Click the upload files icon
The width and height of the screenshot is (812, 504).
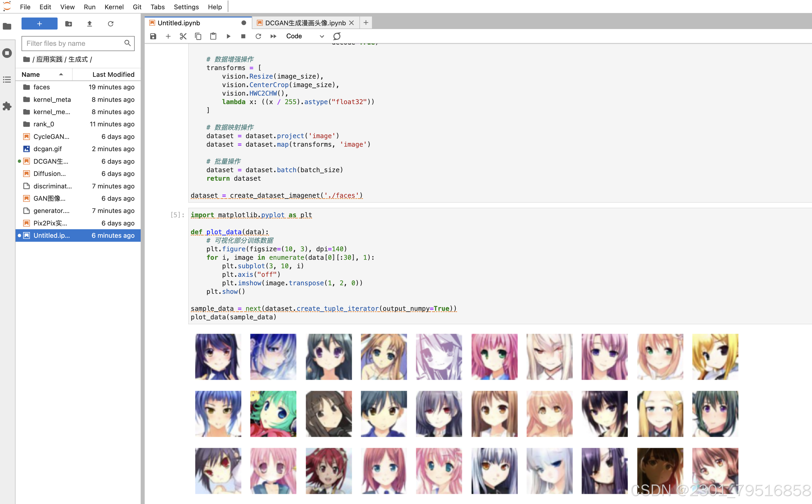89,24
